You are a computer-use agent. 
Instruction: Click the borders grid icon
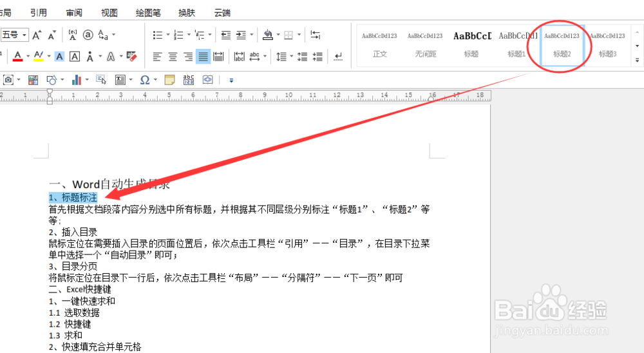click(289, 35)
